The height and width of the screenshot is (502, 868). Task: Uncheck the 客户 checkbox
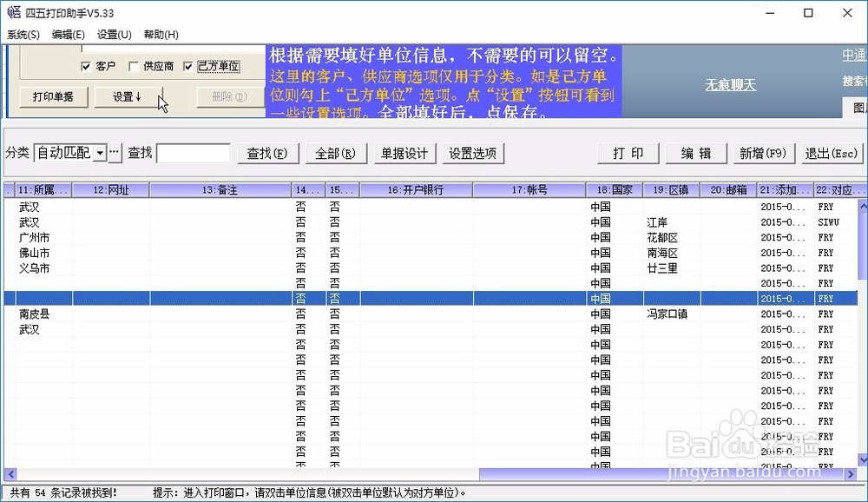pos(85,66)
